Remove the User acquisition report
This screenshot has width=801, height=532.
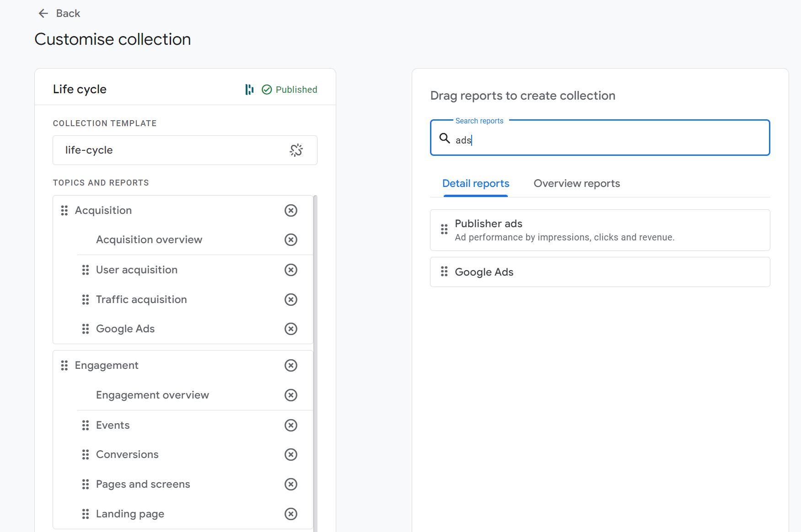(x=291, y=270)
